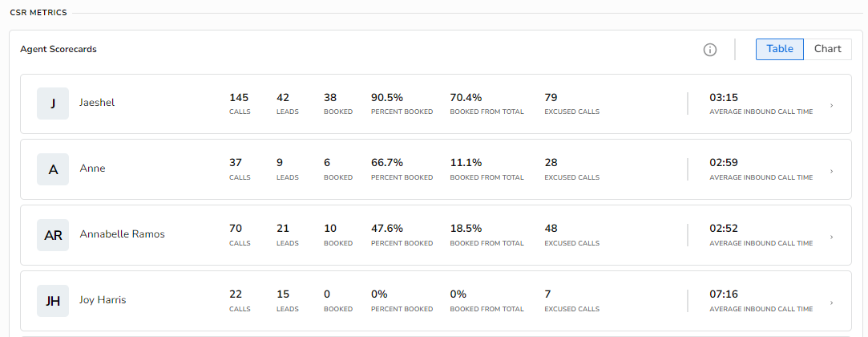Click Annabelle Ramos's 48 excused calls

tap(551, 229)
